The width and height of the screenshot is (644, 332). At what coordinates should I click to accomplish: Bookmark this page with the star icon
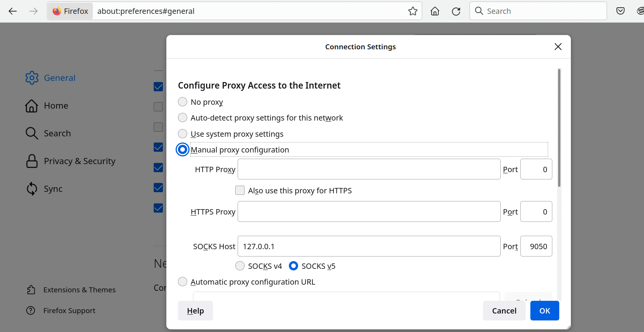pos(413,11)
